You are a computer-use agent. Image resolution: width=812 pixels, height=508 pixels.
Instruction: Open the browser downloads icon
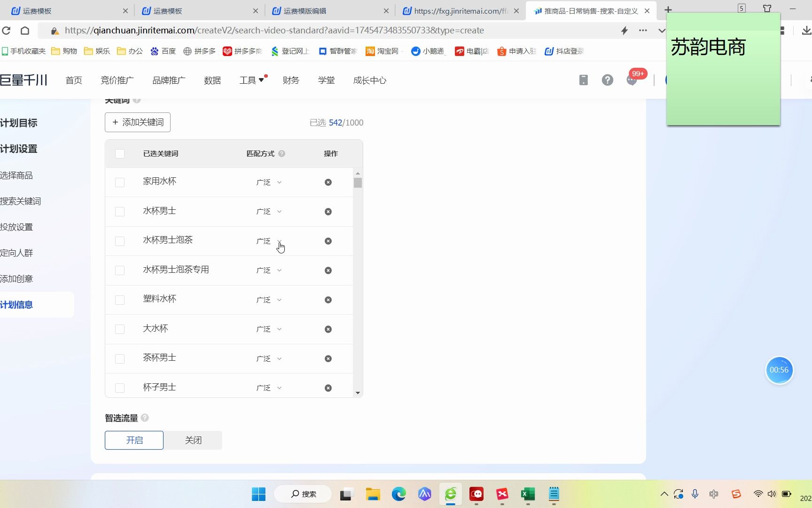coord(806,31)
